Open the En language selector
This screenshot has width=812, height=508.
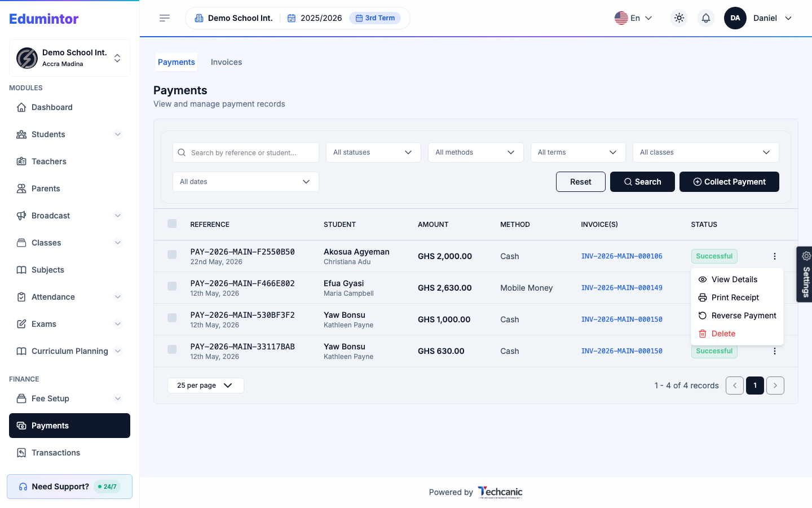[x=633, y=18]
